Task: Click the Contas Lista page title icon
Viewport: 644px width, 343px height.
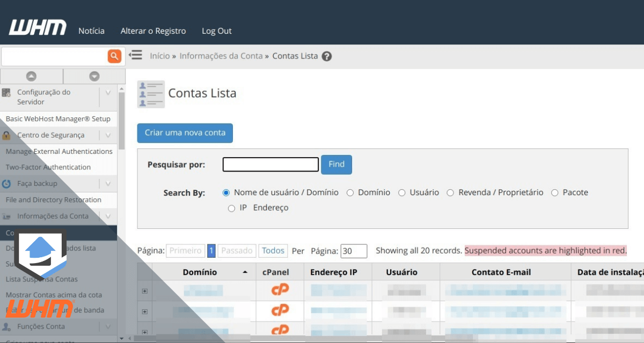Action: pos(151,94)
